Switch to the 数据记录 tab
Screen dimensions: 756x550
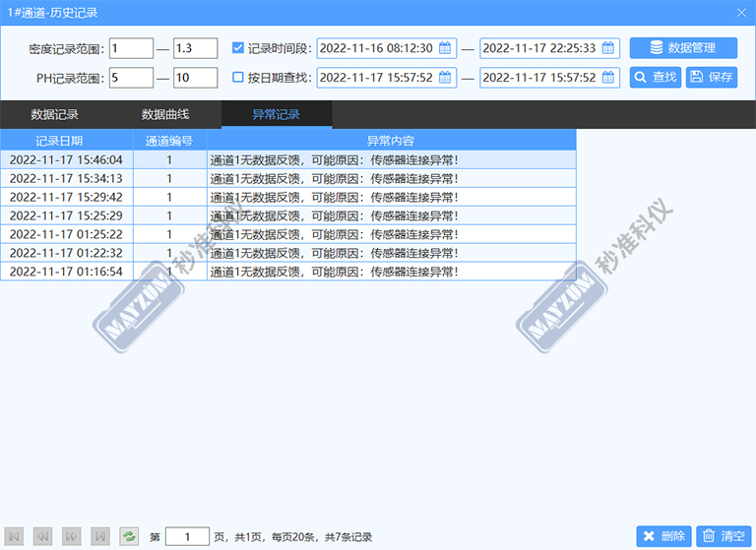click(x=55, y=114)
